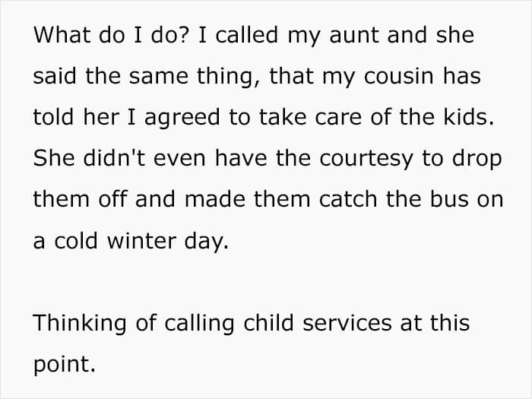Click the word "point." on last line
532x399 pixels.
[x=65, y=365]
